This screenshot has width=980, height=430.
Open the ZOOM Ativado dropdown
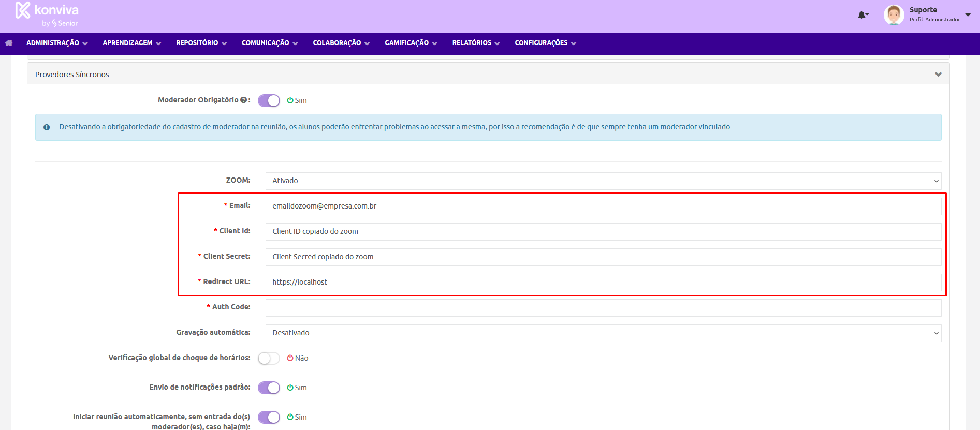pos(603,181)
